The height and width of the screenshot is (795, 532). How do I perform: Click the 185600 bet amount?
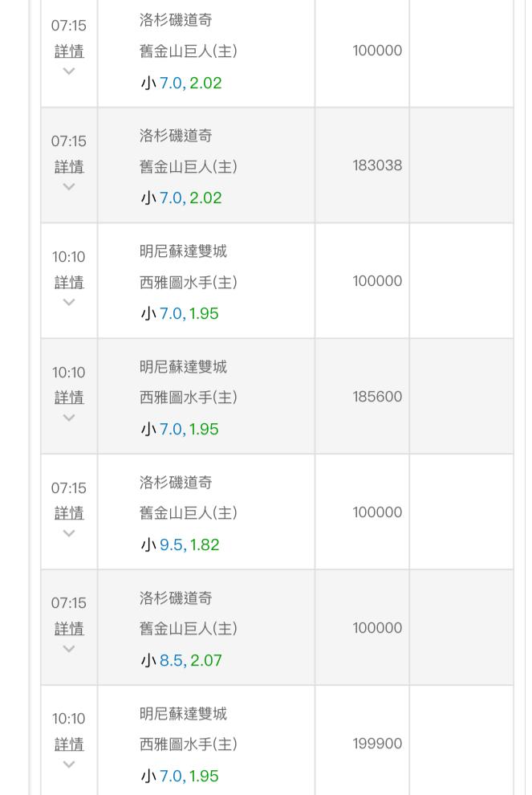[x=377, y=397]
